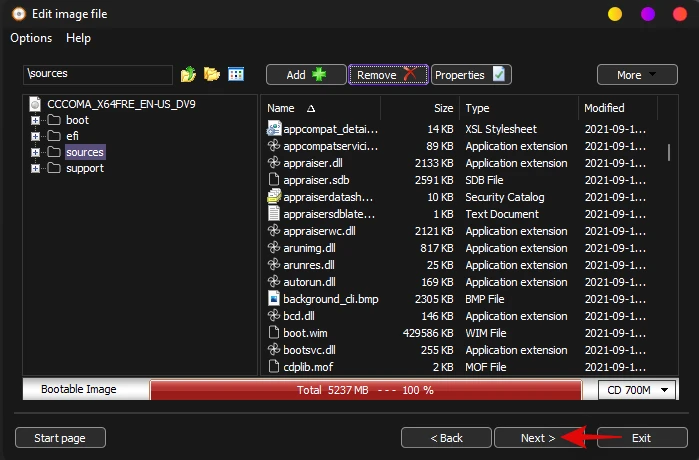The width and height of the screenshot is (699, 460).
Task: Open the Help menu
Action: coord(78,38)
